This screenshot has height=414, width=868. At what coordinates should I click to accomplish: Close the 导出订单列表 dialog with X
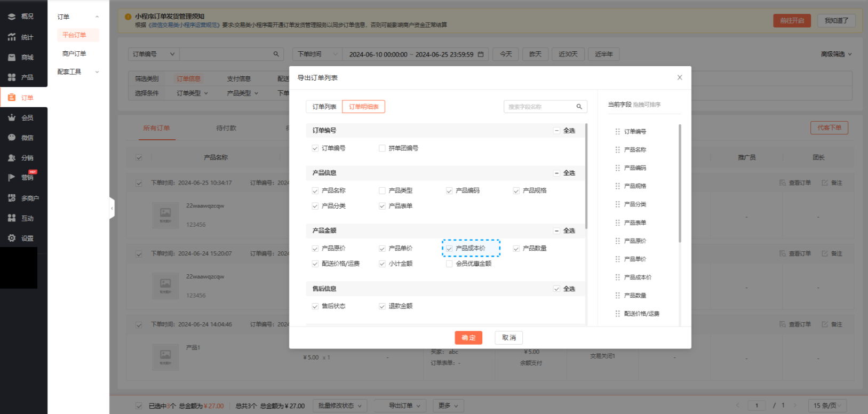tap(680, 77)
